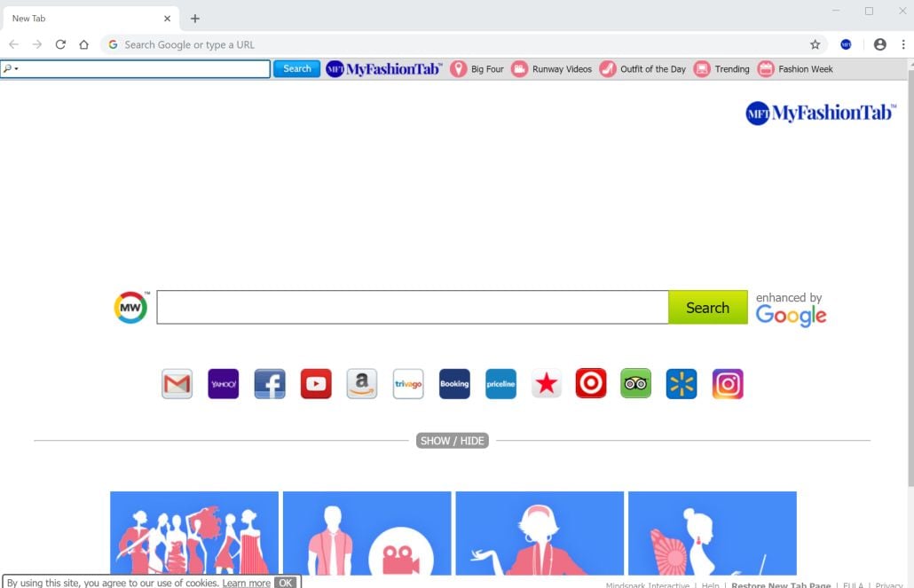Toggle the SHOW / HIDE button
The image size is (914, 588).
453,441
